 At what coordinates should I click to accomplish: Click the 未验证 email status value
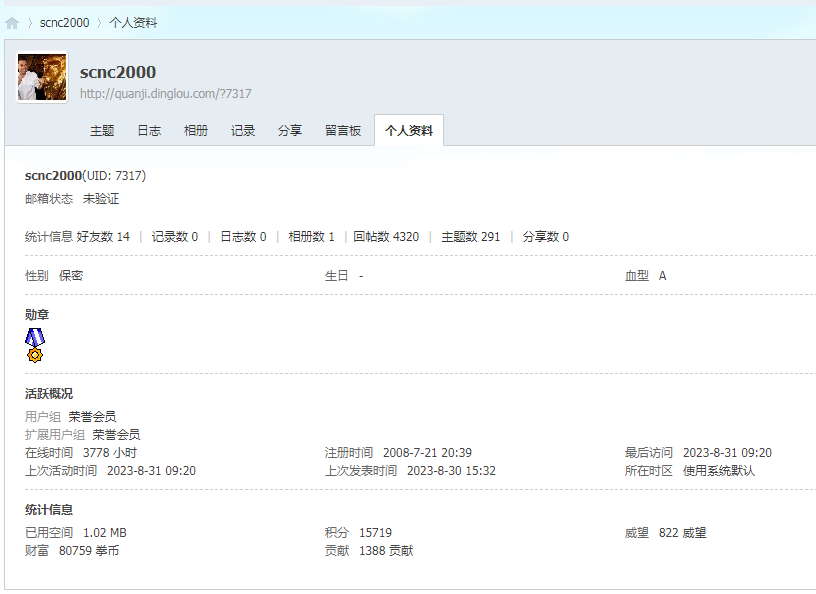click(101, 199)
